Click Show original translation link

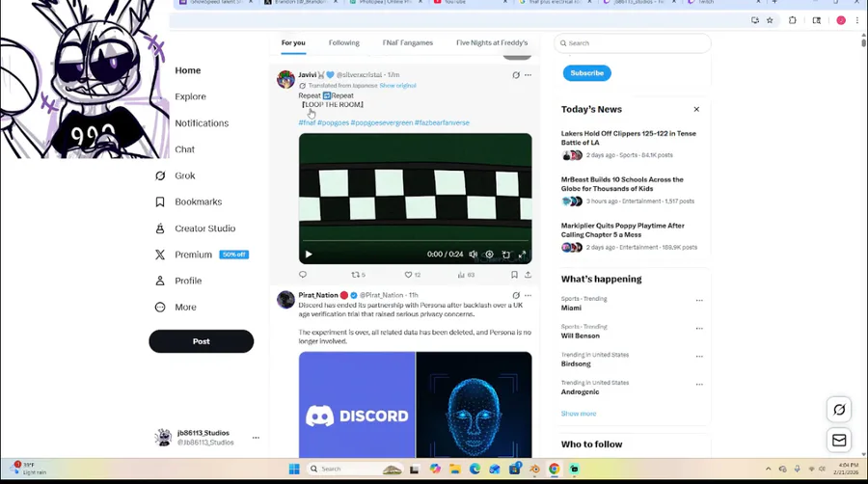(x=397, y=86)
